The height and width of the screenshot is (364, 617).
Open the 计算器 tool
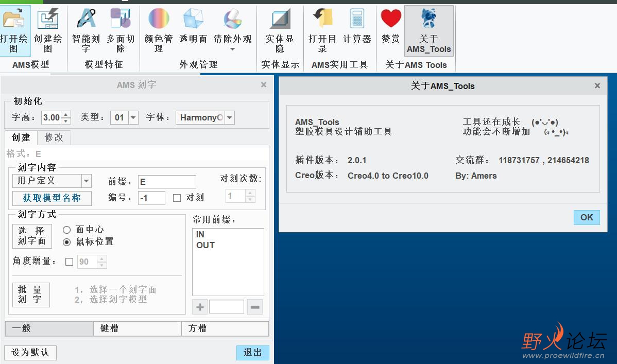tap(357, 19)
